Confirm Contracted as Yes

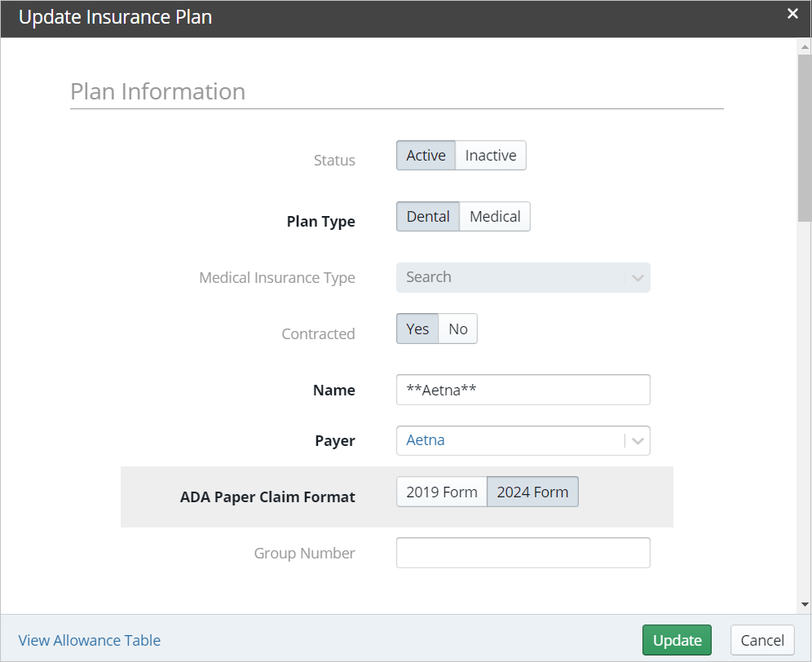417,329
